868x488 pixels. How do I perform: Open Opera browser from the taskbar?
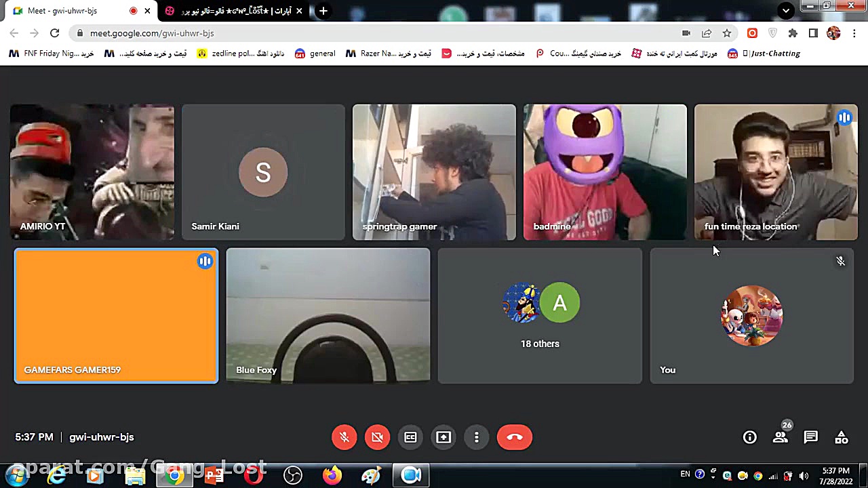tap(254, 476)
